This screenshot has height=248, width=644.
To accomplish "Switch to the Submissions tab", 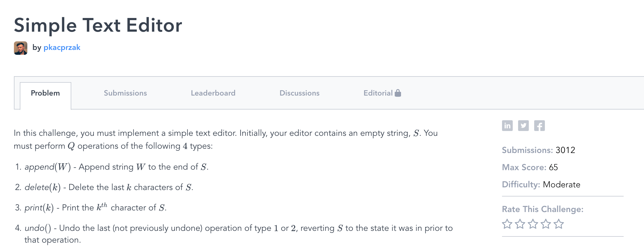I will click(x=125, y=93).
